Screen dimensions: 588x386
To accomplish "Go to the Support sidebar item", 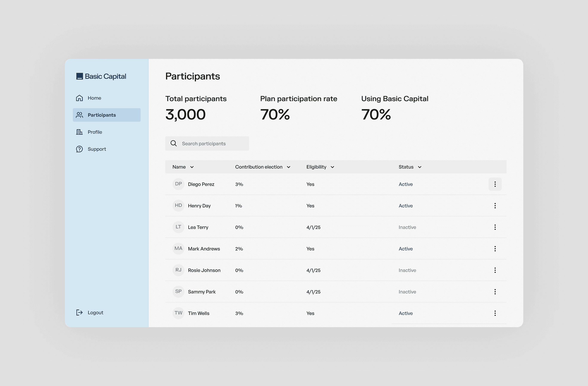I will coord(97,149).
